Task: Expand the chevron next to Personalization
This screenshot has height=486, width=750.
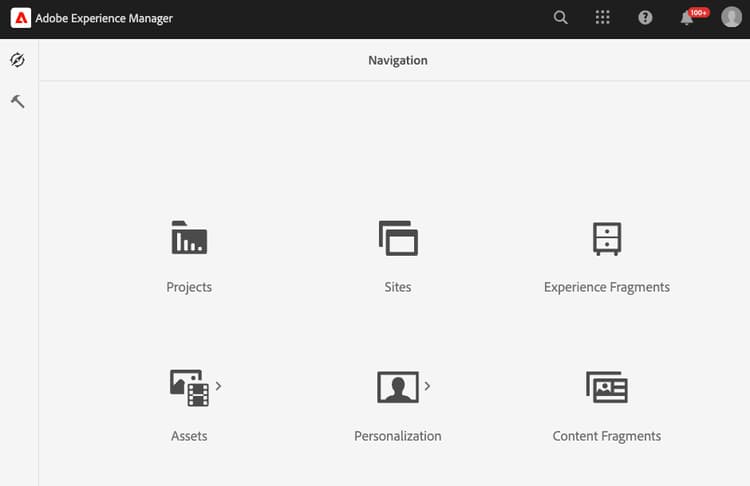Action: (427, 386)
